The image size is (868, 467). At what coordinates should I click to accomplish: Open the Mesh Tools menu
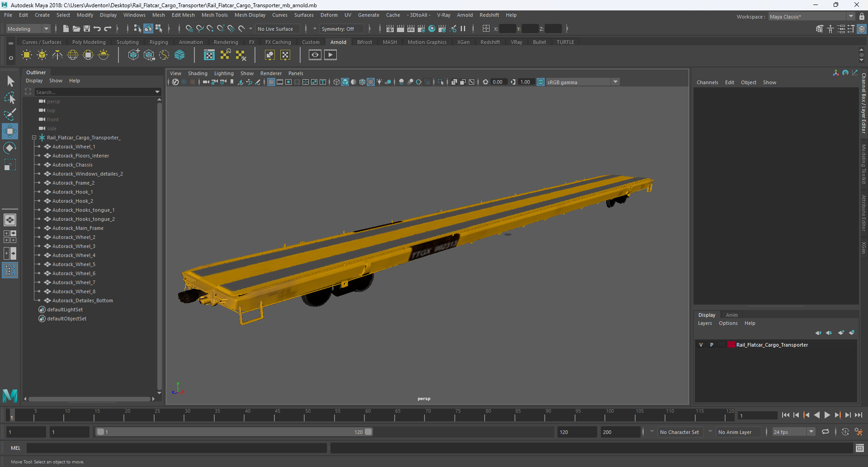click(214, 15)
